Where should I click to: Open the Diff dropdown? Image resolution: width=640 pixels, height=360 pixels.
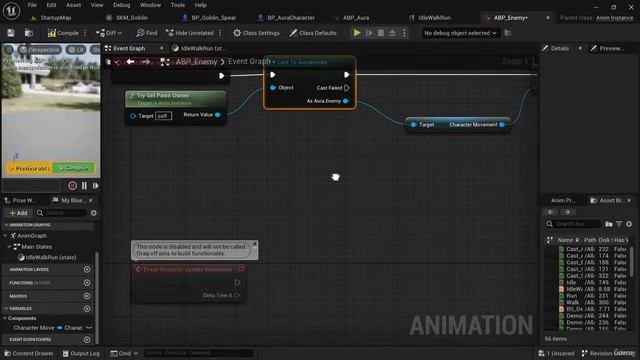click(109, 33)
